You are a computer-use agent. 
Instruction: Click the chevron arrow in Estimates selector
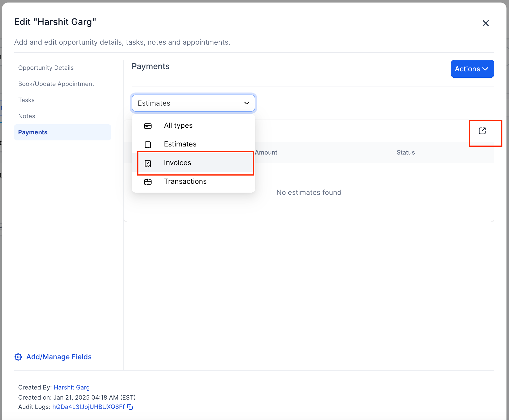click(246, 103)
